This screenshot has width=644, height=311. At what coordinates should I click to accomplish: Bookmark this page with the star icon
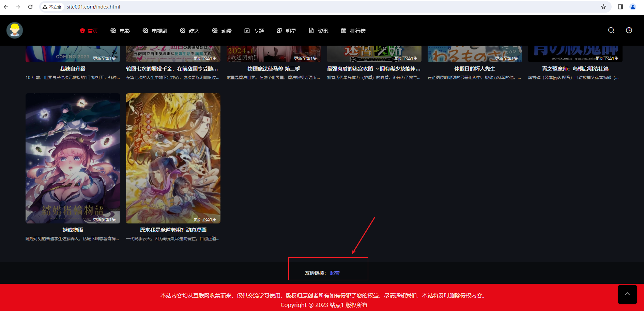coord(603,7)
